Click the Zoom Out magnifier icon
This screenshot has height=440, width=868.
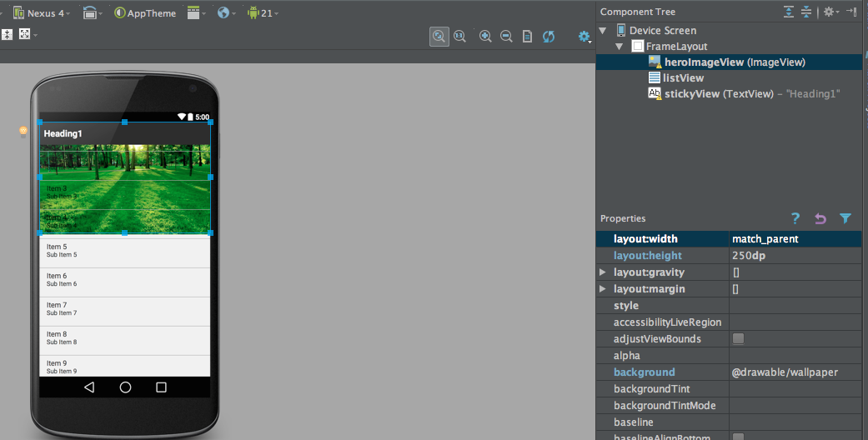506,37
